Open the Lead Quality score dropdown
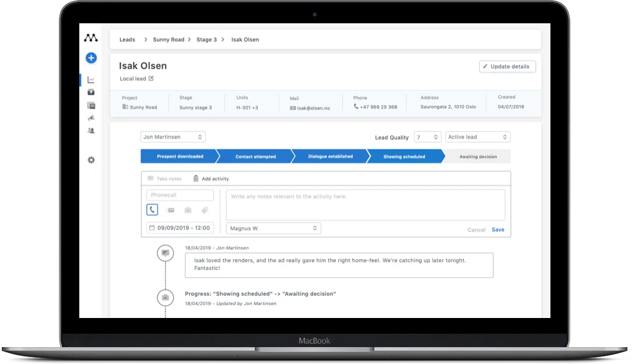Viewport: 635px width, 364px height. (x=427, y=137)
